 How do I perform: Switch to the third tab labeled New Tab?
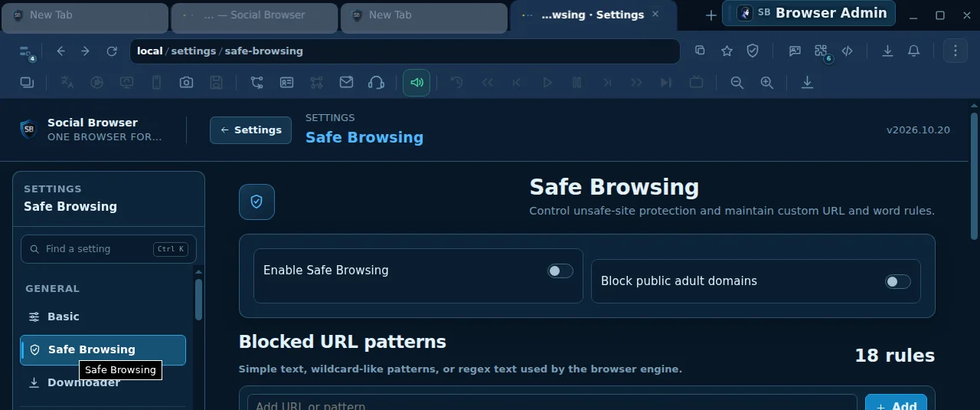[423, 18]
